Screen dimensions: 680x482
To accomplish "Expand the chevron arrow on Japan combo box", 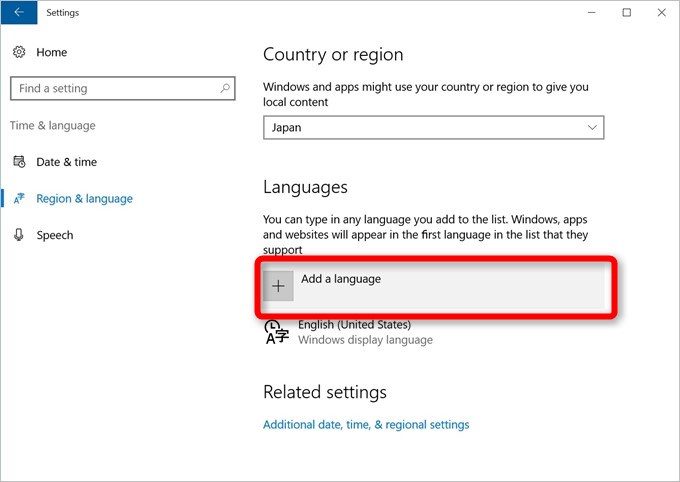I will tap(592, 128).
